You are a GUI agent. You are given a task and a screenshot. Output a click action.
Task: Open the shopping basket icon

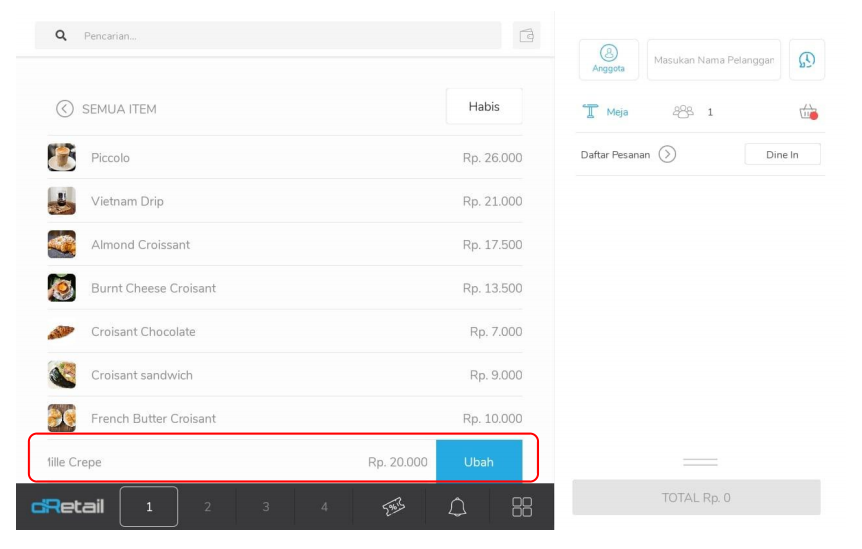pyautogui.click(x=807, y=113)
